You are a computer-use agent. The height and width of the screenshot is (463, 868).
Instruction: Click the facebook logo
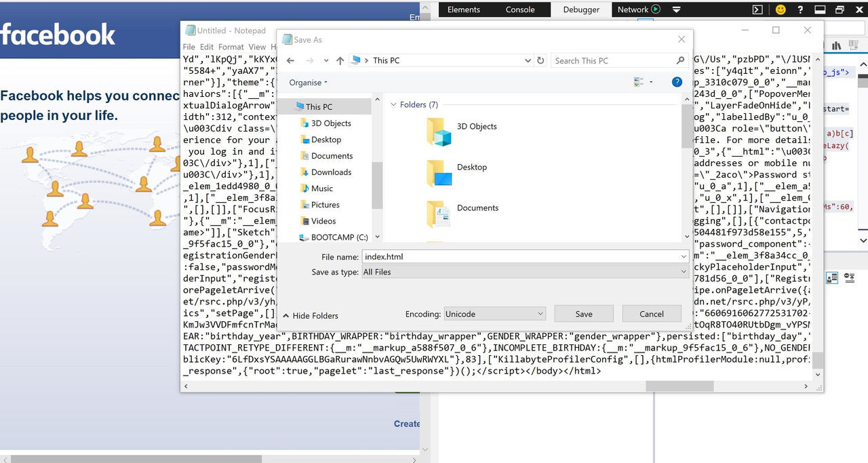tap(58, 34)
